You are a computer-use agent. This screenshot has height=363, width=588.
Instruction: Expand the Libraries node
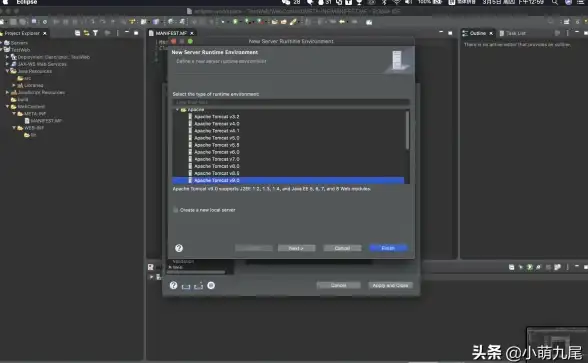pyautogui.click(x=14, y=86)
